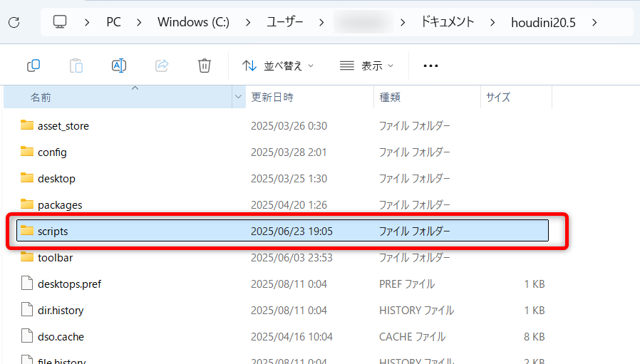Select the dir.history file name

pos(61,311)
